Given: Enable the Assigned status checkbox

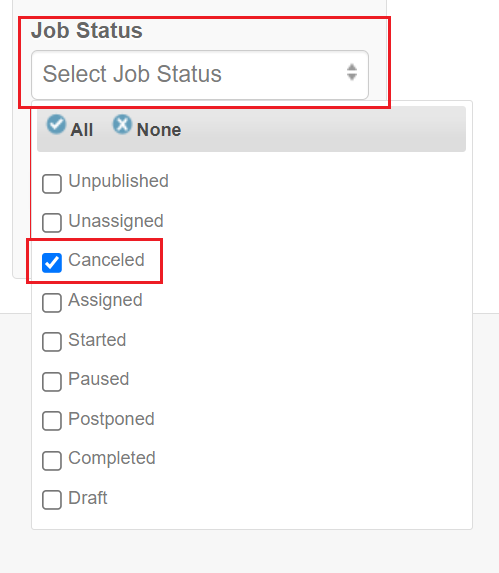Looking at the screenshot, I should 52,303.
